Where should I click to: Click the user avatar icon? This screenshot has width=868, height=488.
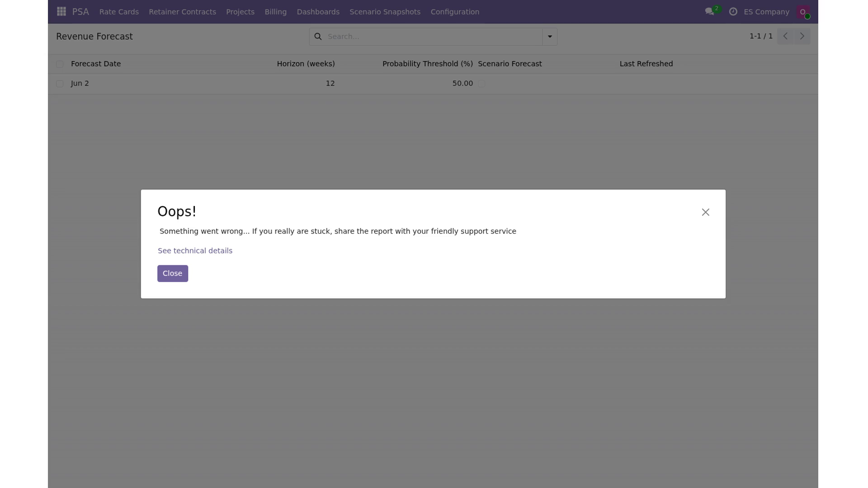803,12
